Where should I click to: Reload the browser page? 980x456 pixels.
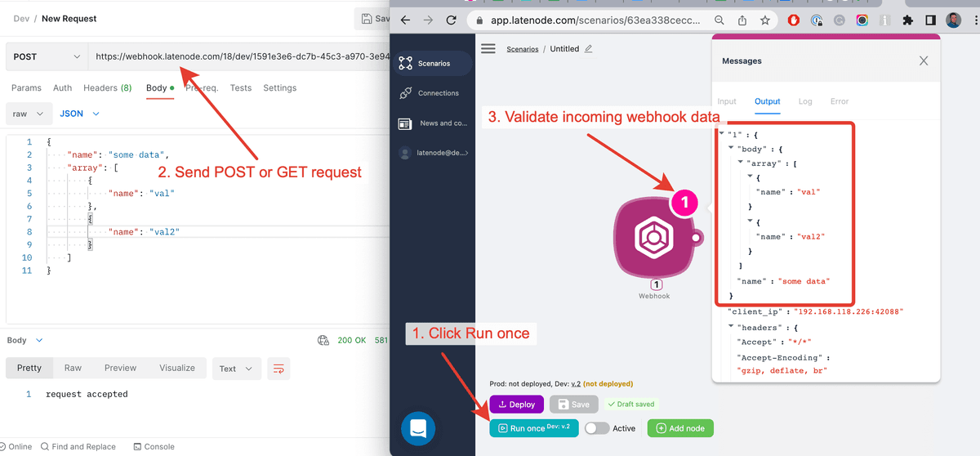(x=451, y=20)
